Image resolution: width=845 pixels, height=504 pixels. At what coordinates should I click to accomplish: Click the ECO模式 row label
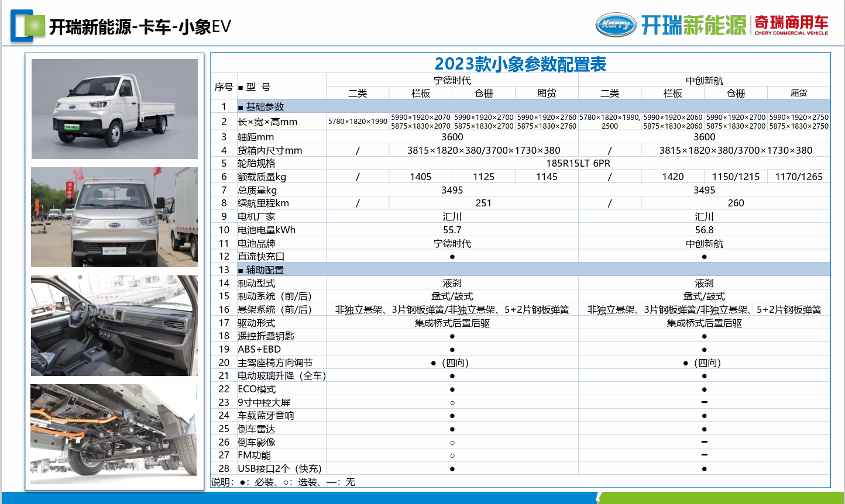(256, 389)
